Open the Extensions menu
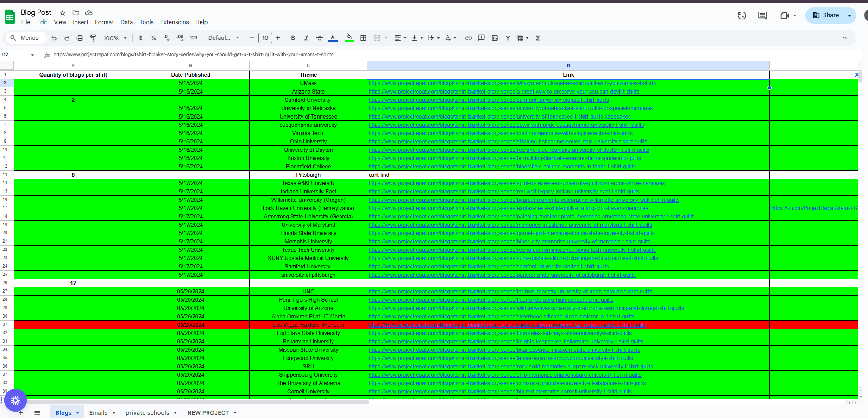Viewport: 868px width, 418px height. click(175, 22)
